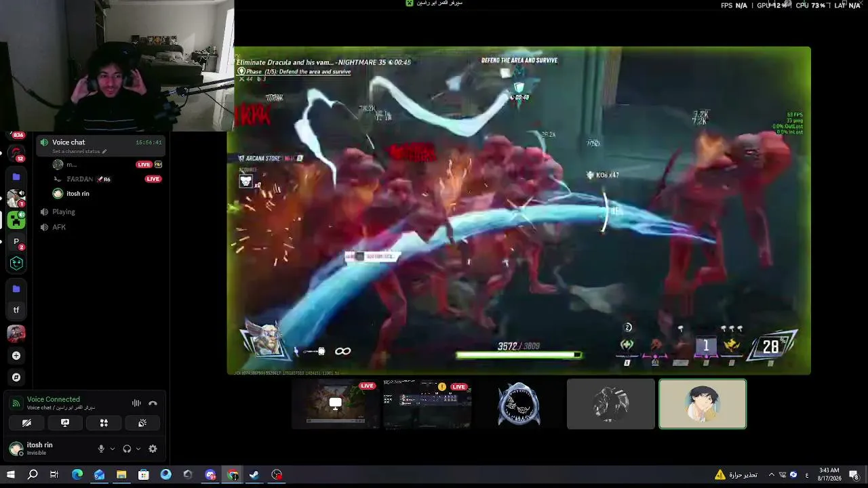Viewport: 868px width, 488px height.
Task: Open the P server icon
Action: pyautogui.click(x=16, y=241)
